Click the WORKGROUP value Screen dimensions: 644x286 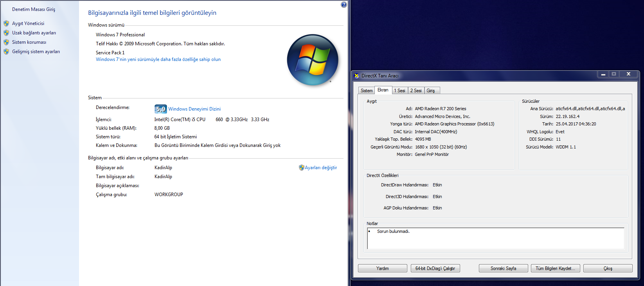point(169,195)
